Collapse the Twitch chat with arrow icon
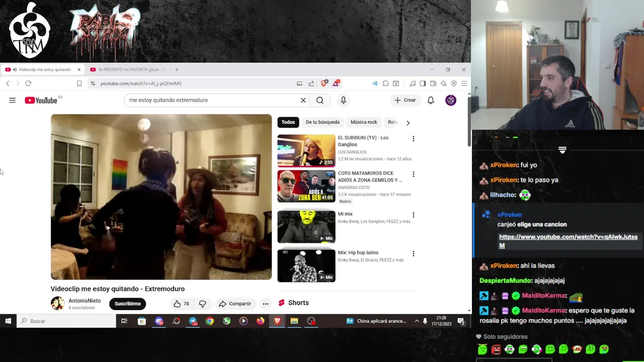 click(562, 150)
